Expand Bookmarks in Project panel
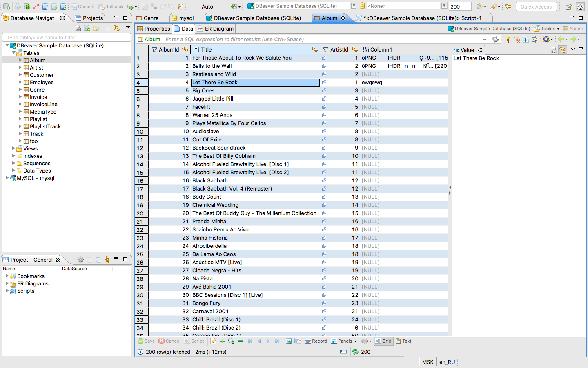The height and width of the screenshot is (368, 588). tap(7, 276)
